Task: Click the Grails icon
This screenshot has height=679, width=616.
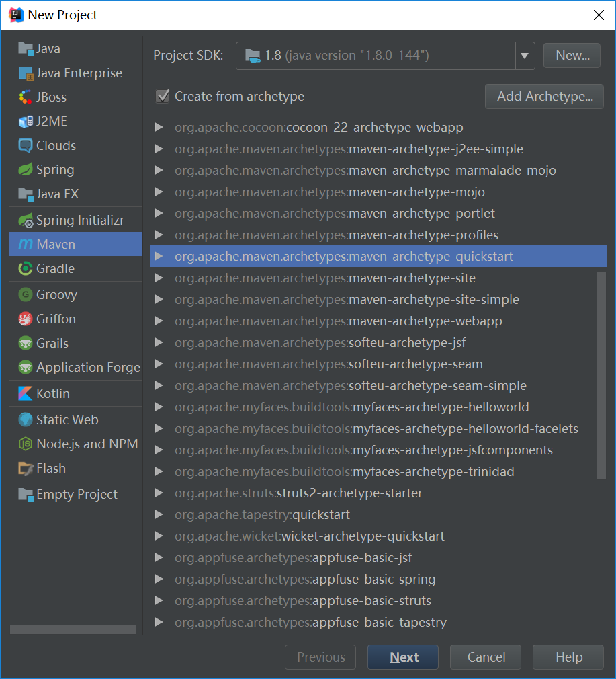Action: tap(26, 344)
